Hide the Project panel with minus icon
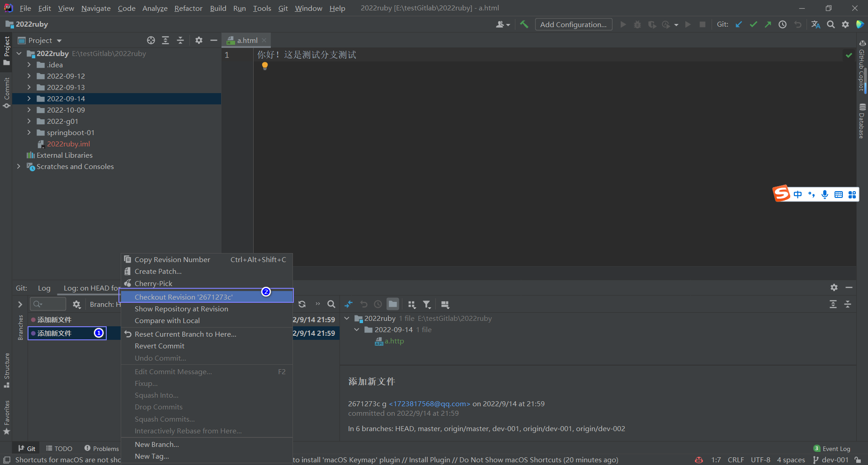The height and width of the screenshot is (465, 868). (x=214, y=40)
